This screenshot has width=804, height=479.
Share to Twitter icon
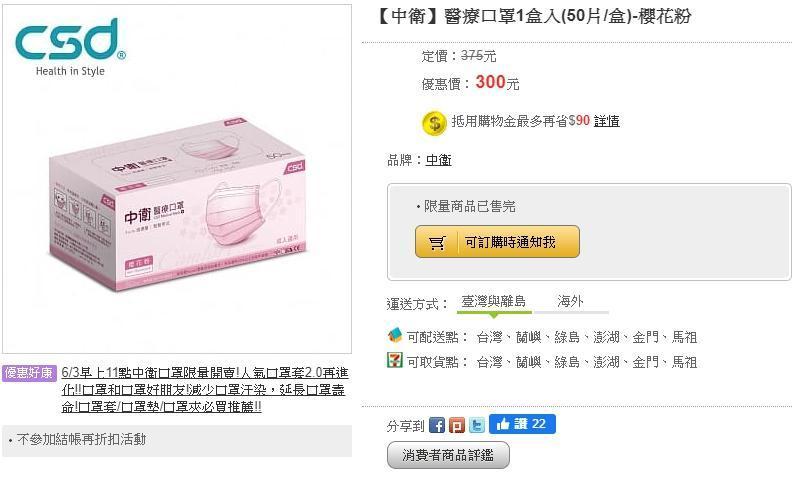477,425
